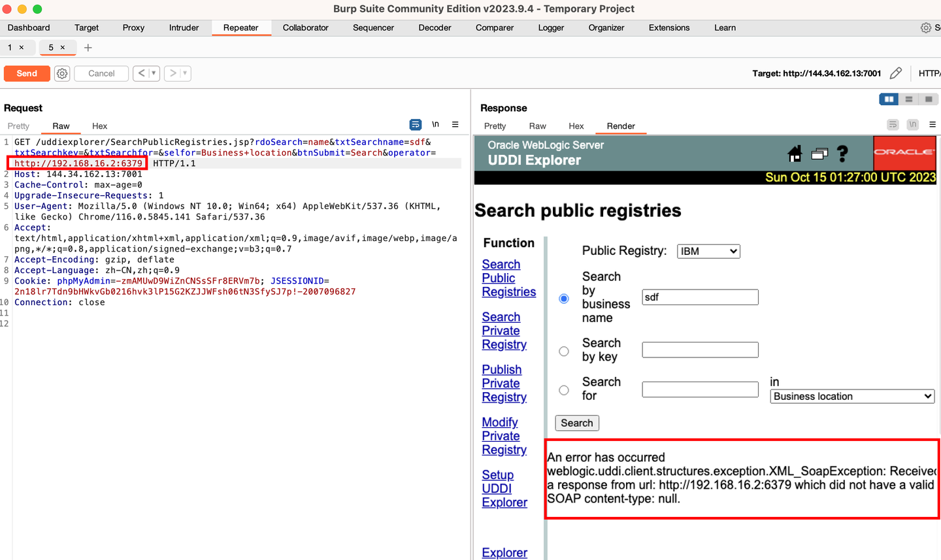The height and width of the screenshot is (560, 941).
Task: Open help via the question mark icon
Action: pyautogui.click(x=842, y=154)
